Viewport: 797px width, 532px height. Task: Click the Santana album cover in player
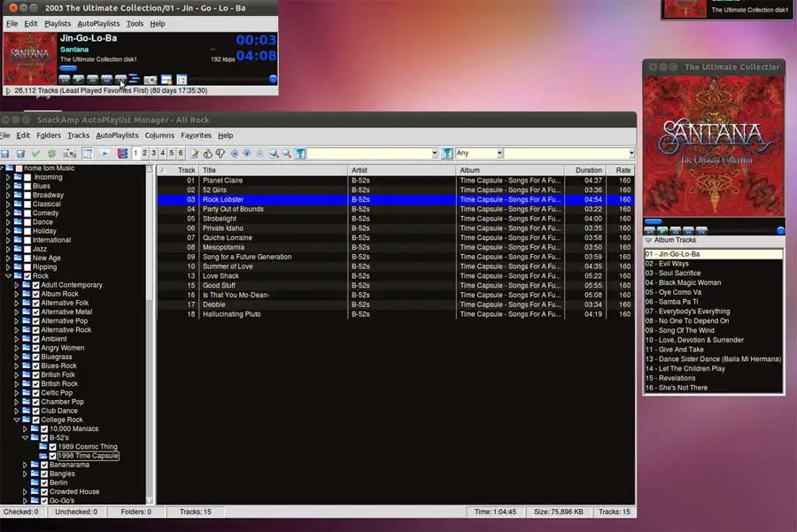(x=30, y=58)
